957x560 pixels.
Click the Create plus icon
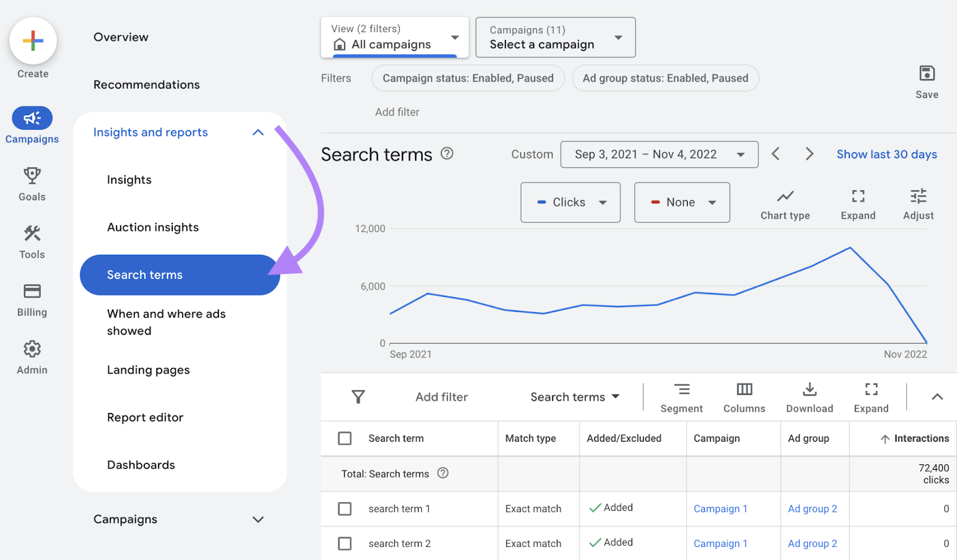click(x=32, y=41)
